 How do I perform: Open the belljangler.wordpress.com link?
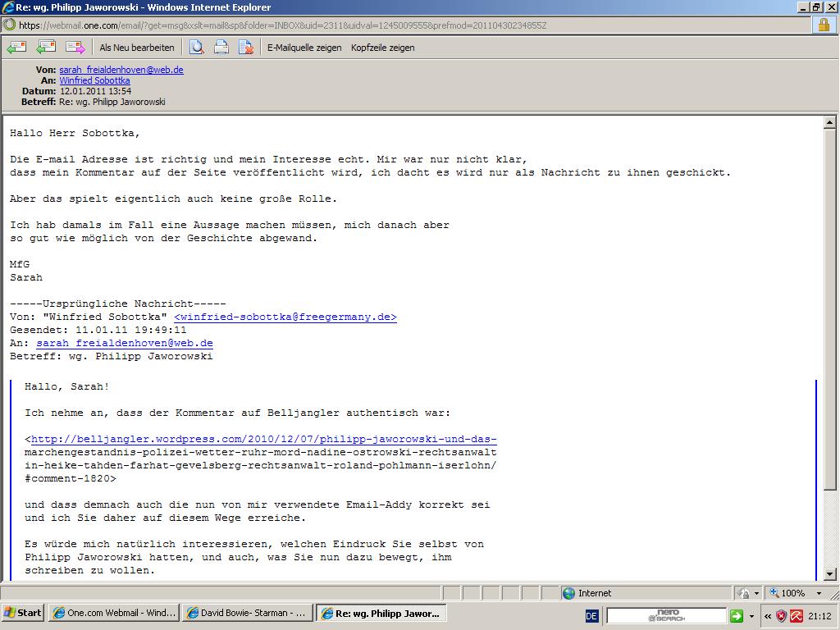(x=263, y=439)
